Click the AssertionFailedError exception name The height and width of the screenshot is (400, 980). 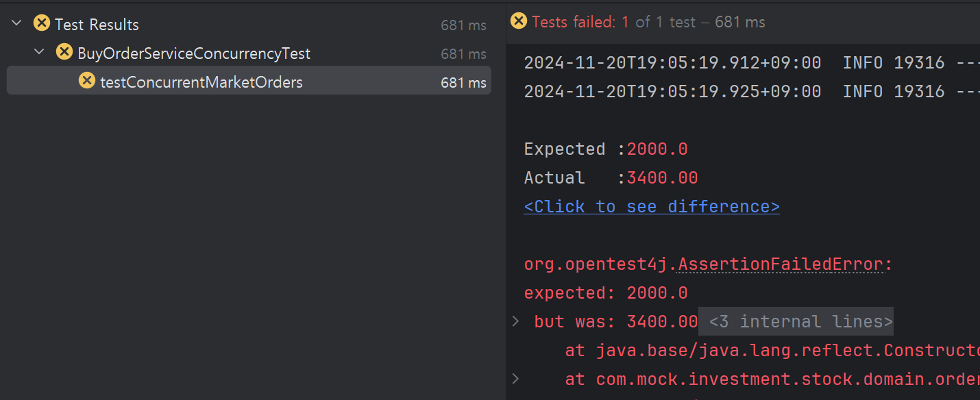click(x=781, y=264)
